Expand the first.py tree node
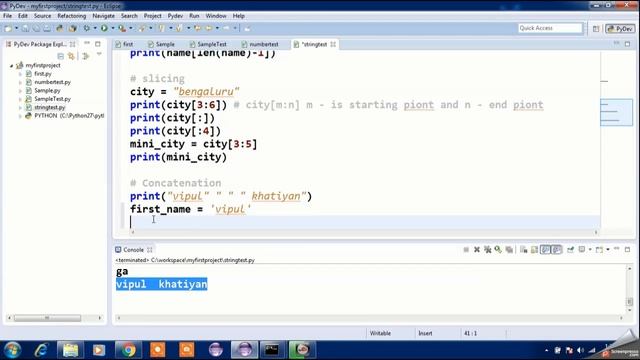The height and width of the screenshot is (360, 640). (x=20, y=74)
